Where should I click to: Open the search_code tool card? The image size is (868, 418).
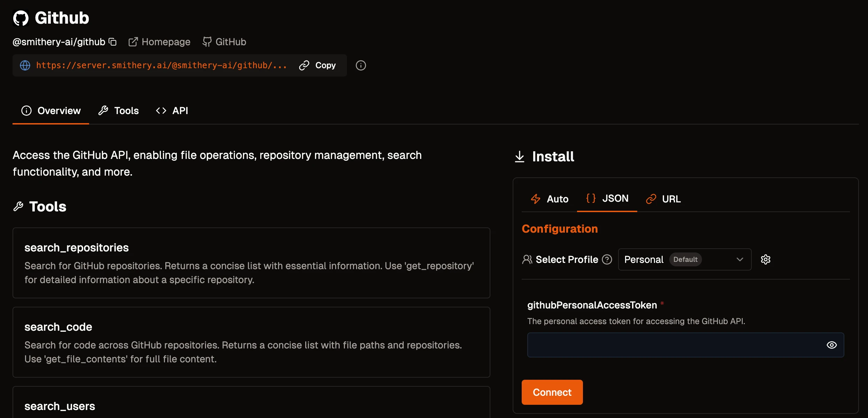click(251, 342)
